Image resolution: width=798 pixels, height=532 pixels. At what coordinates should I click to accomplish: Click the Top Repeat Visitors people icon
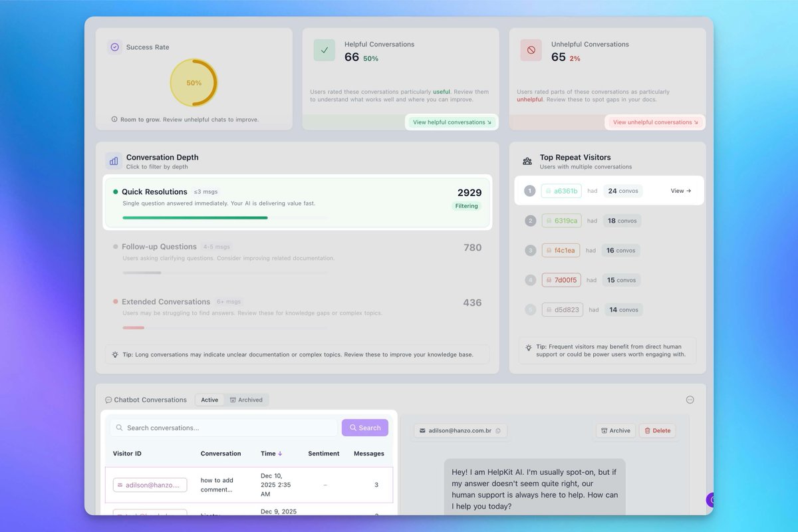(527, 161)
